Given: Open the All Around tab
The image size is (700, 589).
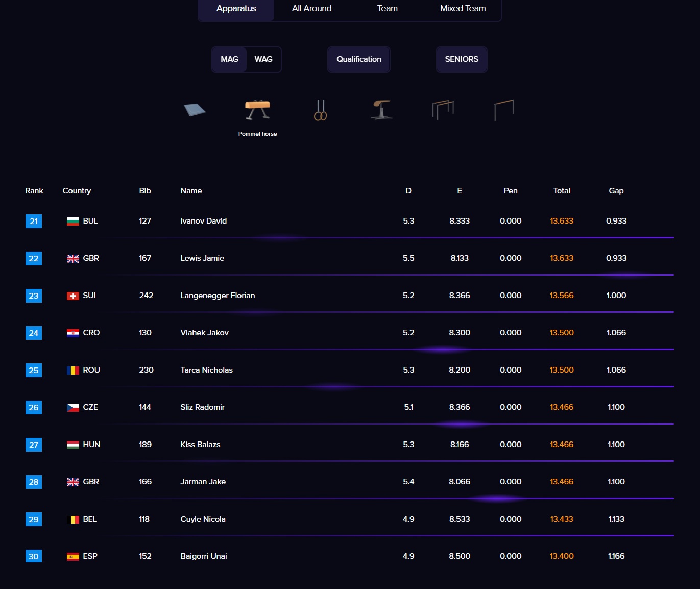Looking at the screenshot, I should (x=311, y=9).
